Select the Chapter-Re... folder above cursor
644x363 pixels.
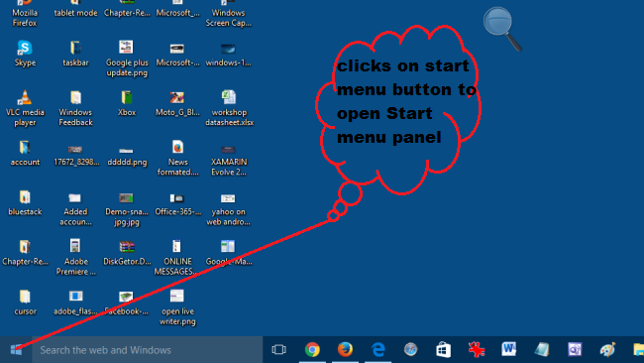(x=25, y=253)
